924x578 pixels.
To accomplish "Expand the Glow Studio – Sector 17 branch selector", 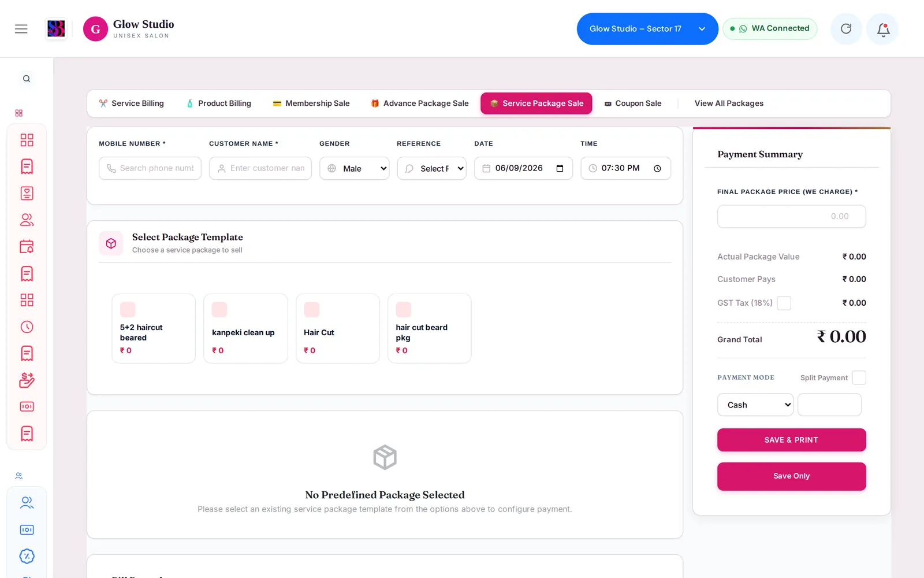I will click(647, 29).
